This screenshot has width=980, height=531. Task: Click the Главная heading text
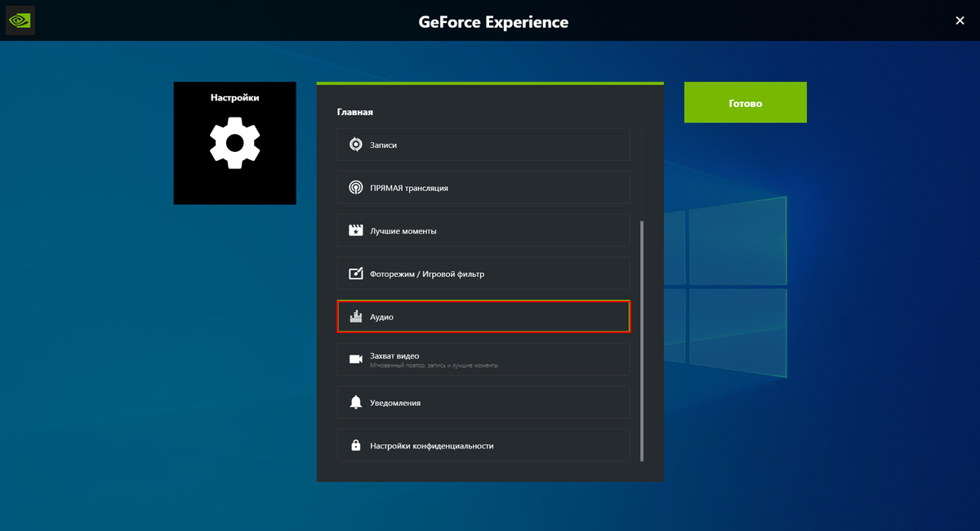pos(354,111)
